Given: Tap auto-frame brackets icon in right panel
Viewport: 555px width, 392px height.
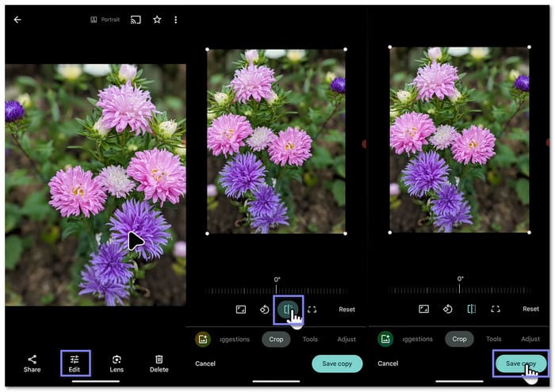Looking at the screenshot, I should [x=496, y=310].
